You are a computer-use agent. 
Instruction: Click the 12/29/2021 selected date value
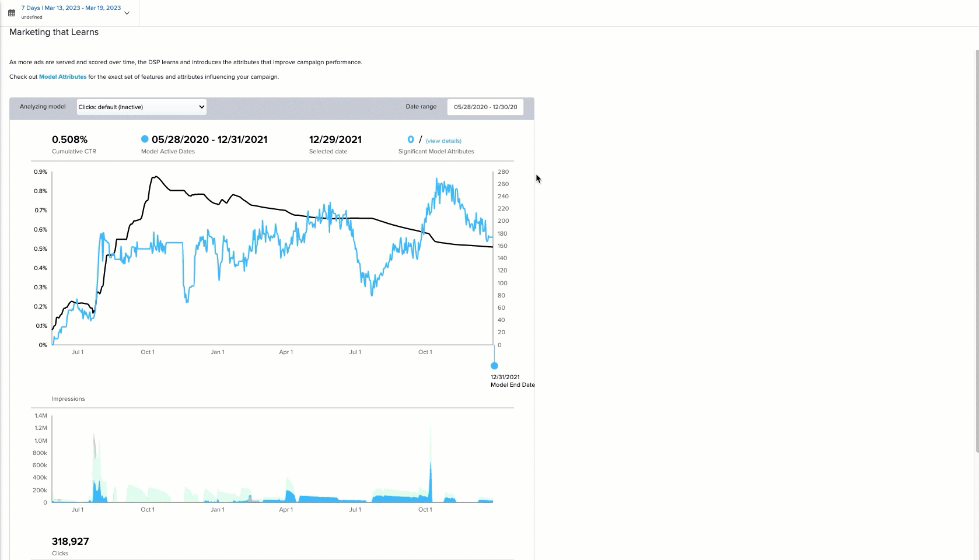pos(335,139)
